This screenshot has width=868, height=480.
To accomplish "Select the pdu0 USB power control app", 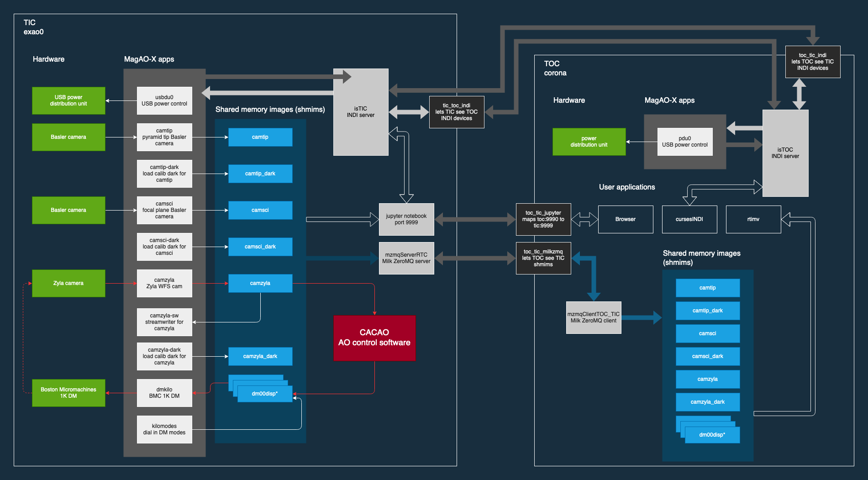I will (x=685, y=142).
